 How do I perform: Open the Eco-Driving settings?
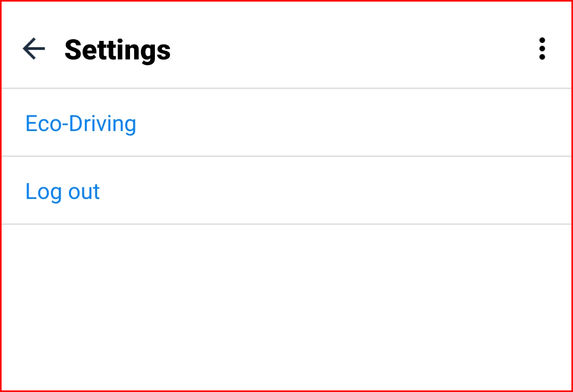(286, 123)
